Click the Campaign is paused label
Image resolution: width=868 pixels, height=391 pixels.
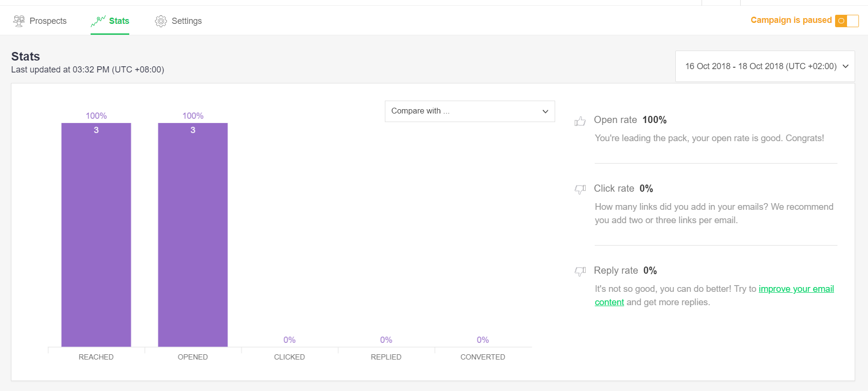791,20
